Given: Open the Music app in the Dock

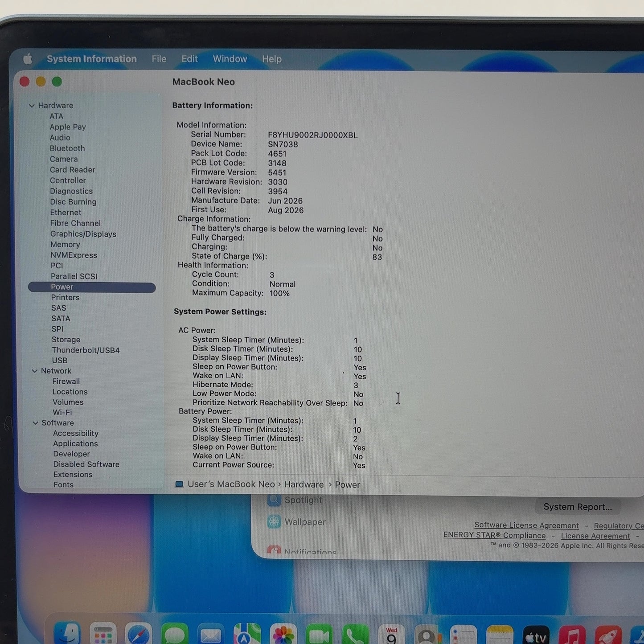Looking at the screenshot, I should (572, 636).
